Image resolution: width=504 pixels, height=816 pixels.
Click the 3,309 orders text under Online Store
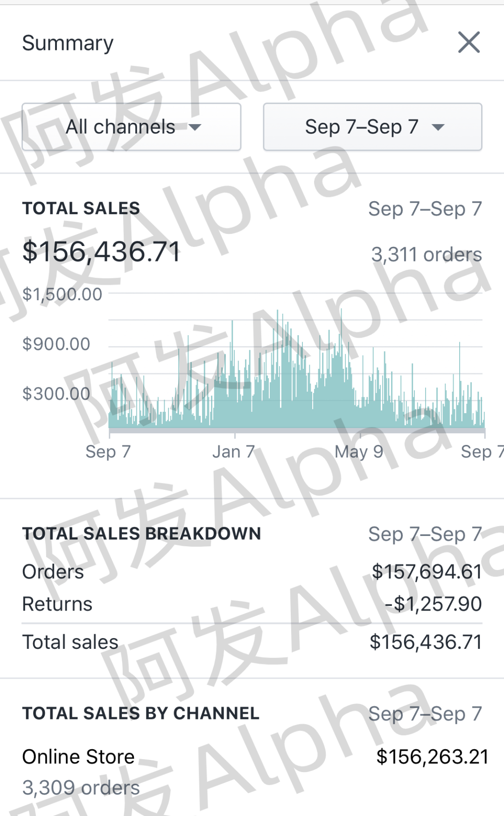pos(81,788)
